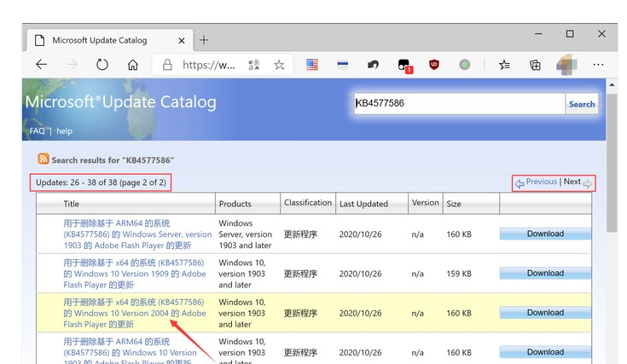Open x64 Windows 10 Version 2004 update
The width and height of the screenshot is (627, 364).
coord(135,313)
